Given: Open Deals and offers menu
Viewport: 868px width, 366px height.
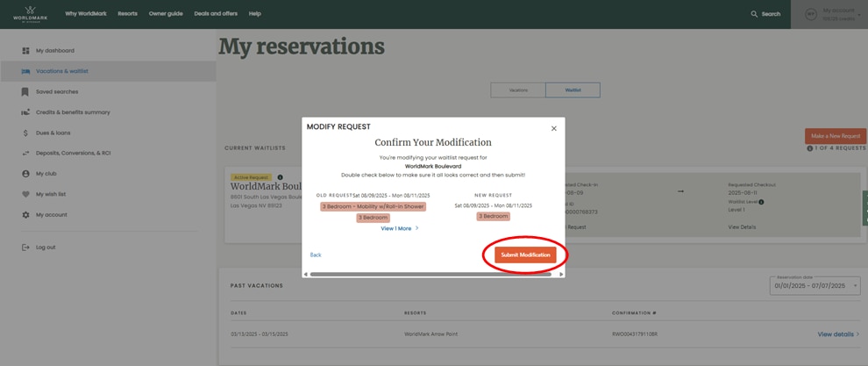Looking at the screenshot, I should [x=216, y=14].
